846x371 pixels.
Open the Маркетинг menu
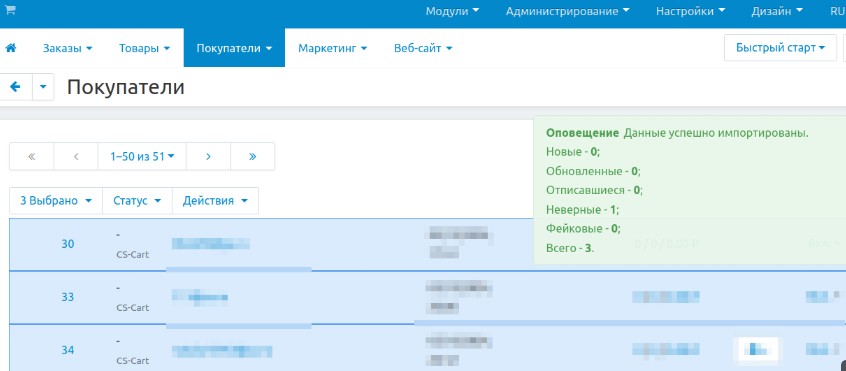(332, 48)
